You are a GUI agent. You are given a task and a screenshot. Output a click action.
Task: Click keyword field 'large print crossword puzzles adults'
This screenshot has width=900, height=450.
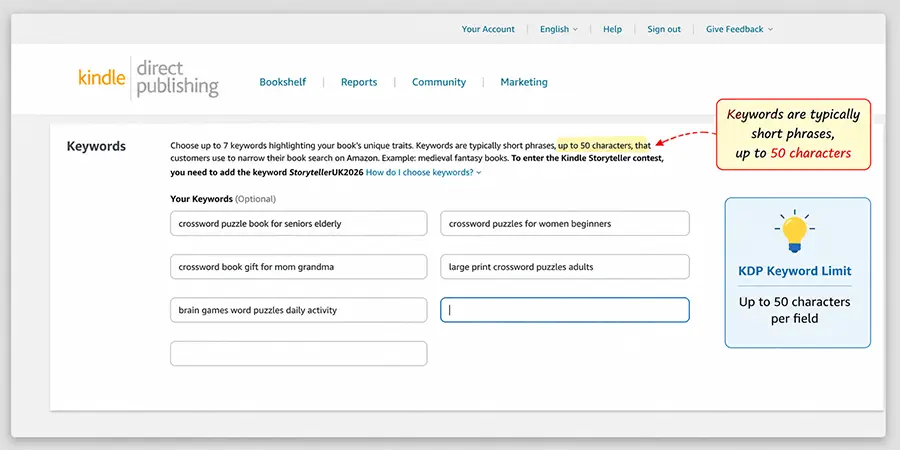pyautogui.click(x=565, y=267)
